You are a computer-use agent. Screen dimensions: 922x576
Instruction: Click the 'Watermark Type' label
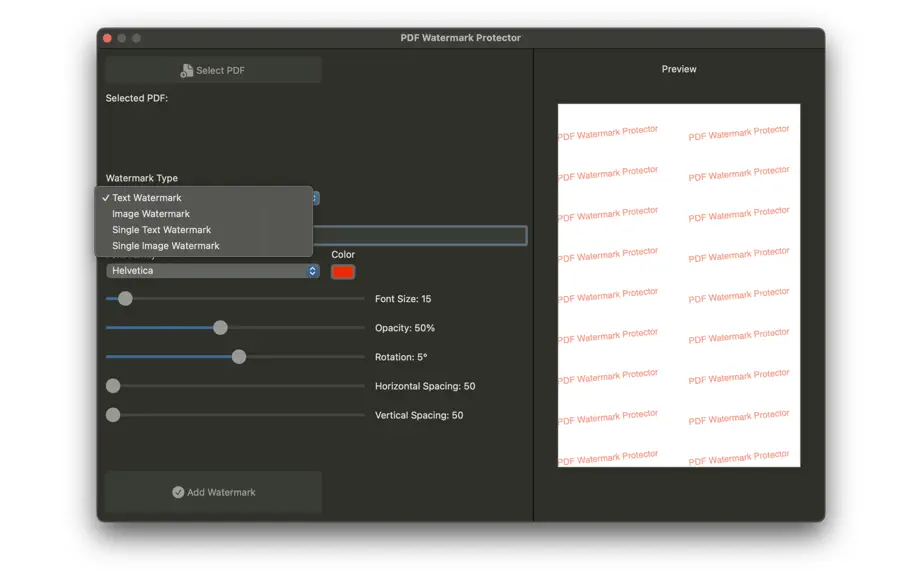click(142, 178)
